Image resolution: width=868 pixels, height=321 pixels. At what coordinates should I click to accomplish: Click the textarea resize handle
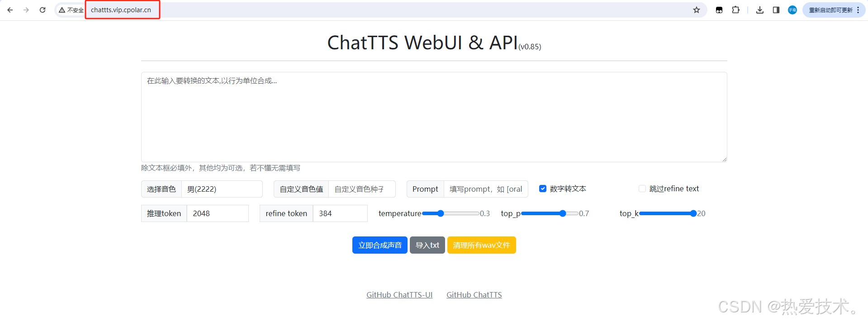(724, 159)
